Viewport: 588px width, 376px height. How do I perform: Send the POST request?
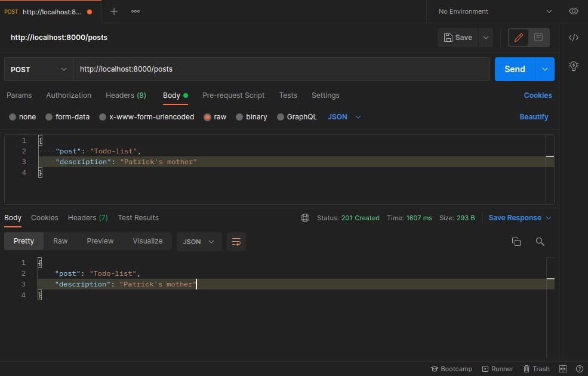pos(515,69)
